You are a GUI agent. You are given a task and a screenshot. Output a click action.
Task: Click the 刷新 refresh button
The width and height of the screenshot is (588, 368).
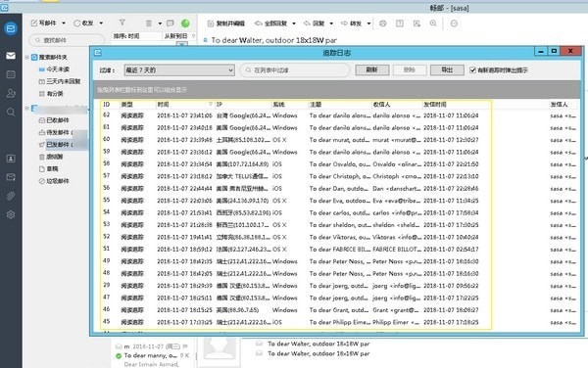372,69
